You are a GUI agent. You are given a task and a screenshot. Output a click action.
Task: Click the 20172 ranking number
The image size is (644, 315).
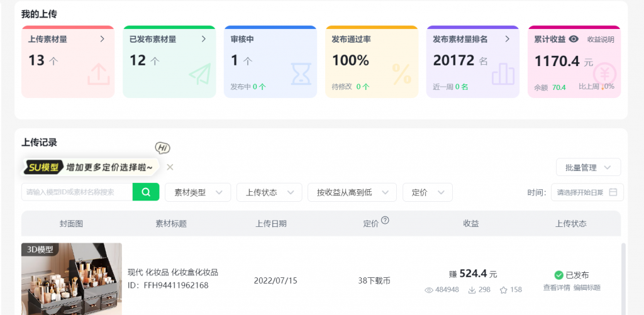click(454, 61)
